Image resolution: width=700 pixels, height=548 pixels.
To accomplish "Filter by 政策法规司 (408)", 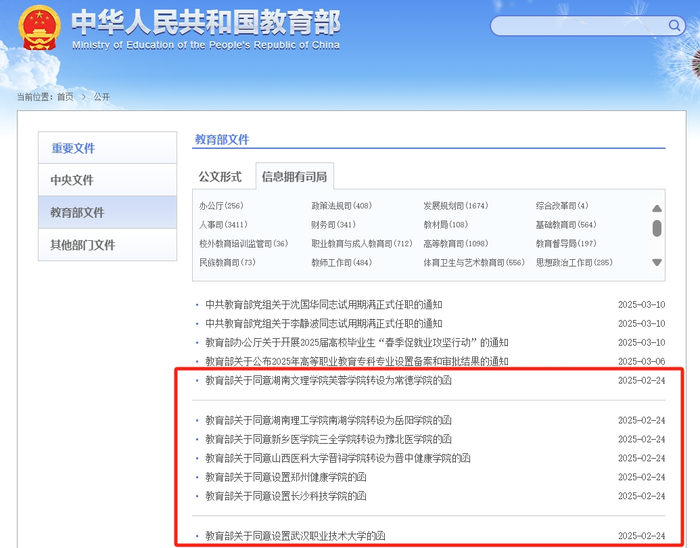I will [342, 206].
